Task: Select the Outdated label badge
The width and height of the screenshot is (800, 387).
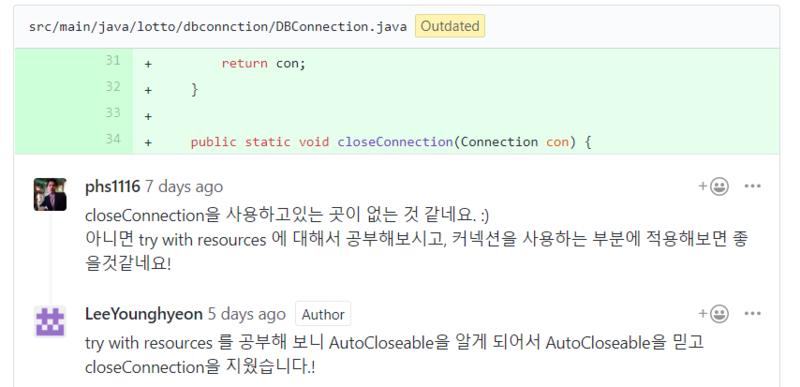Action: tap(450, 26)
